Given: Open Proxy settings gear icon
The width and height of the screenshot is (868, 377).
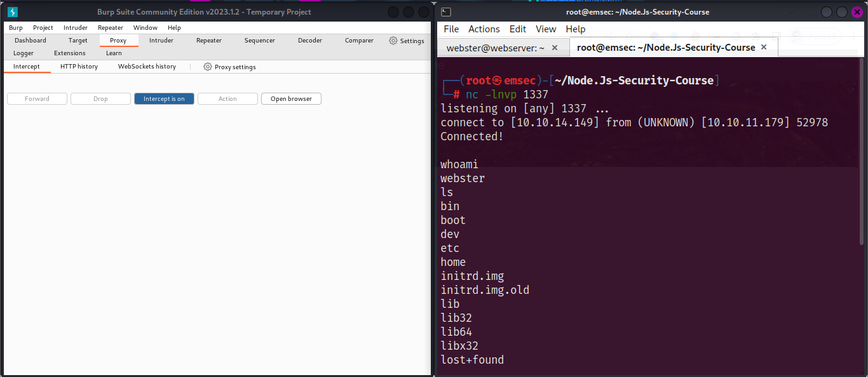Looking at the screenshot, I should pos(208,67).
